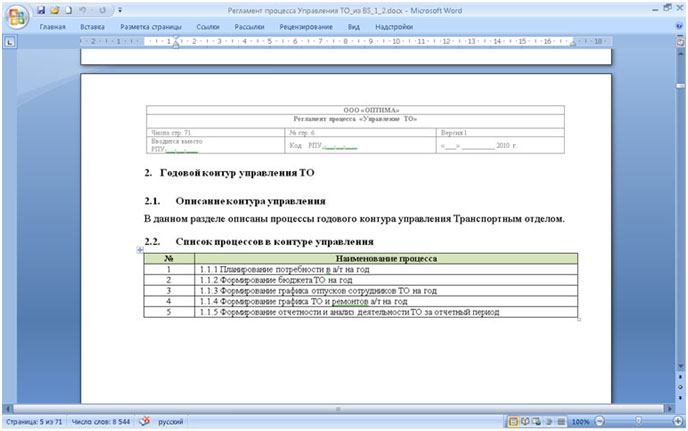Open zoom dialog via 100% label
This screenshot has height=431, width=688.
tap(580, 423)
